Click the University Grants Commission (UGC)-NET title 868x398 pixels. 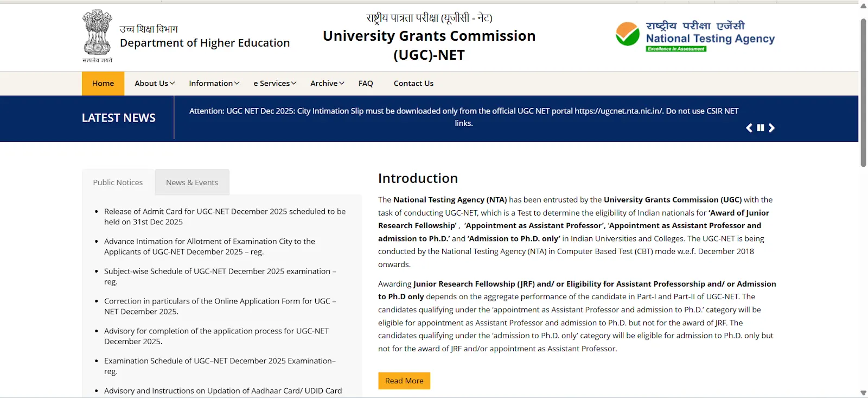click(429, 45)
